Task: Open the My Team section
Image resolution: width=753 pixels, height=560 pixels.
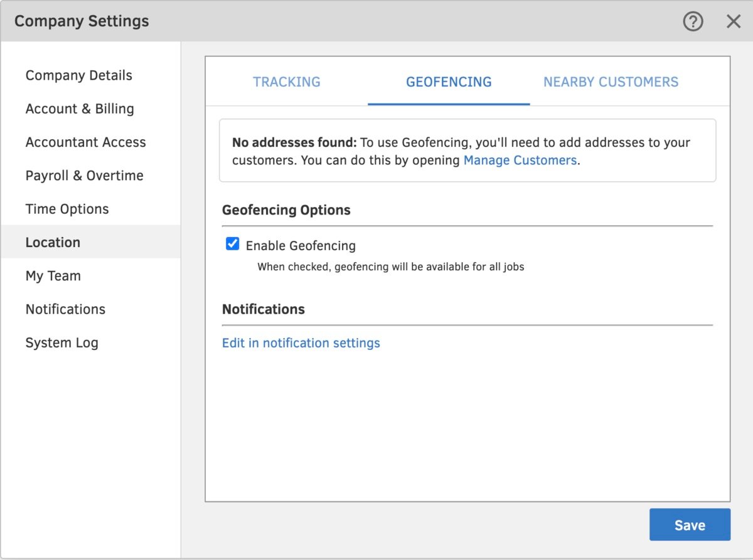Action: (53, 276)
